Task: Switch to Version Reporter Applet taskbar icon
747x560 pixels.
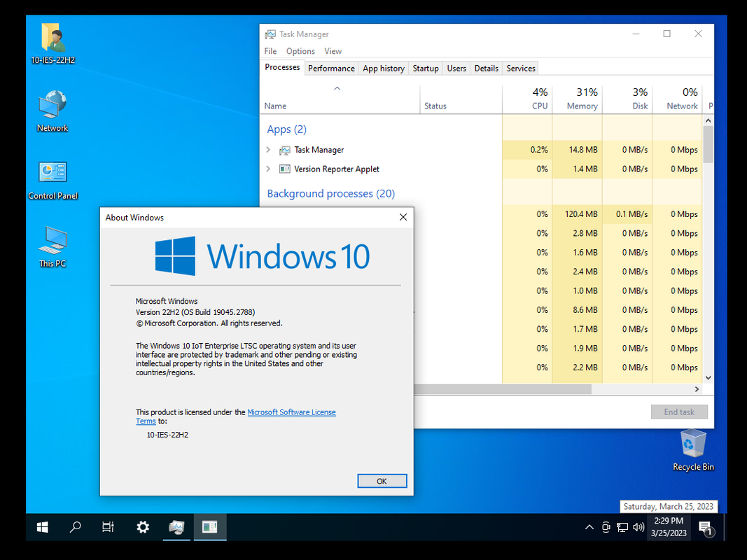Action: (209, 526)
